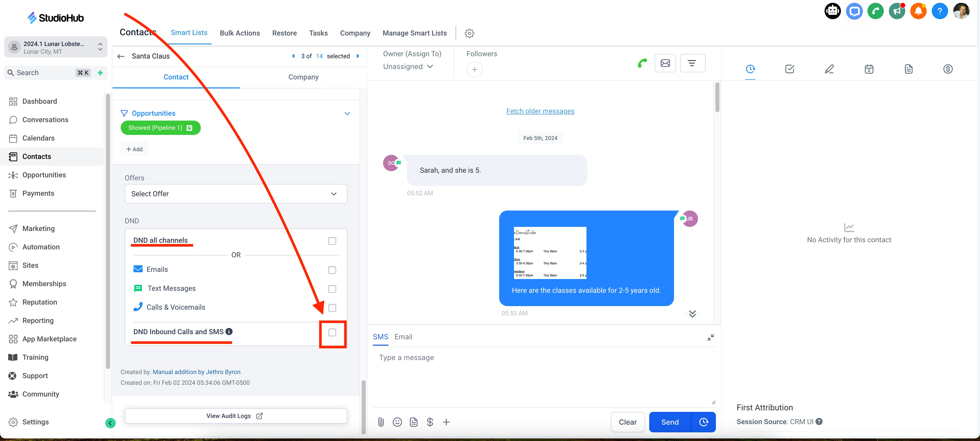The image size is (980, 441).
Task: Switch to the Company tab
Action: coord(303,77)
